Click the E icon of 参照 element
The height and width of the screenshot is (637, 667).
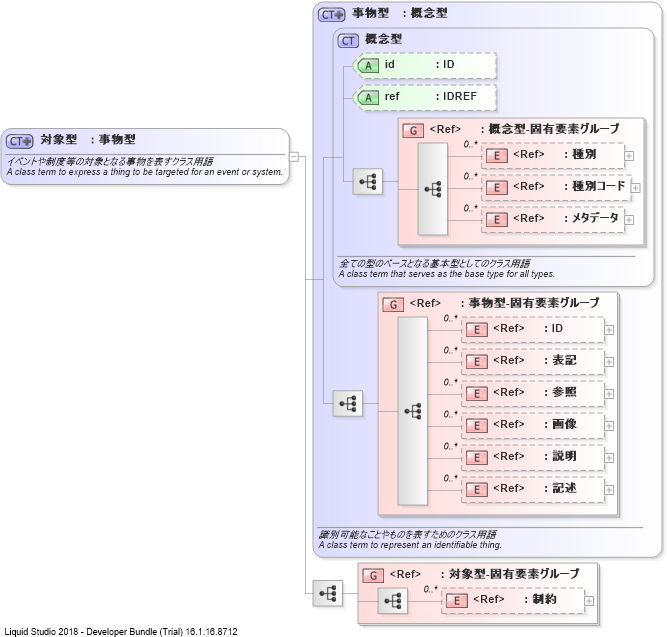point(476,394)
